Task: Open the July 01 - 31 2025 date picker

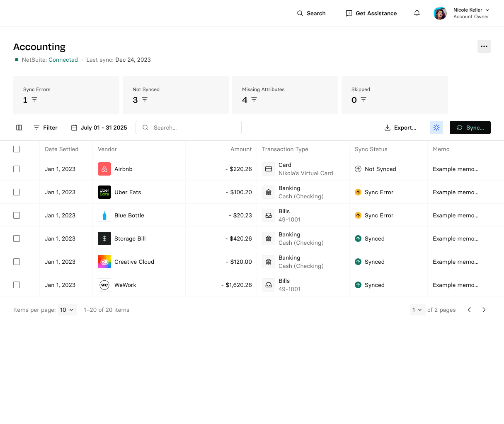Action: coord(99,128)
